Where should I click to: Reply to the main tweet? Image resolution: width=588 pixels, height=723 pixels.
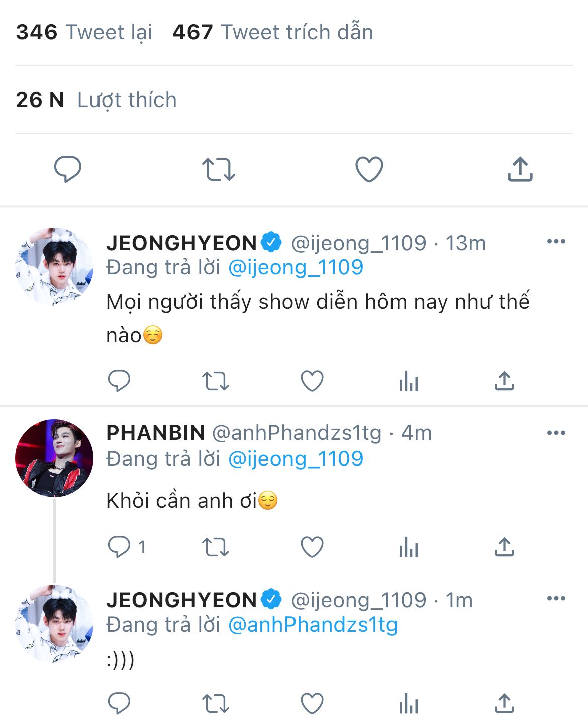pyautogui.click(x=68, y=169)
